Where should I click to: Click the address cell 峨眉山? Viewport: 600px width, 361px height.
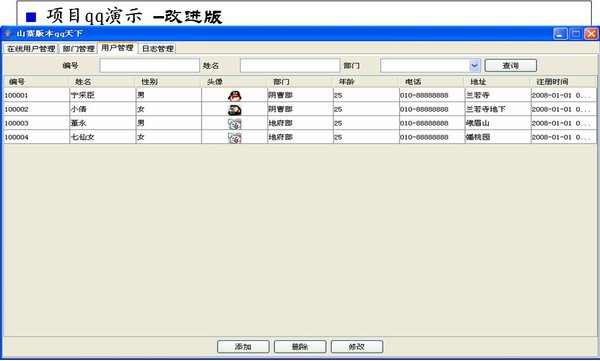[x=497, y=123]
